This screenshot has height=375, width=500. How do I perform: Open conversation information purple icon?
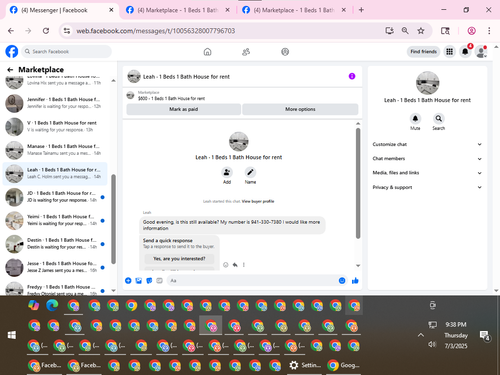[352, 76]
